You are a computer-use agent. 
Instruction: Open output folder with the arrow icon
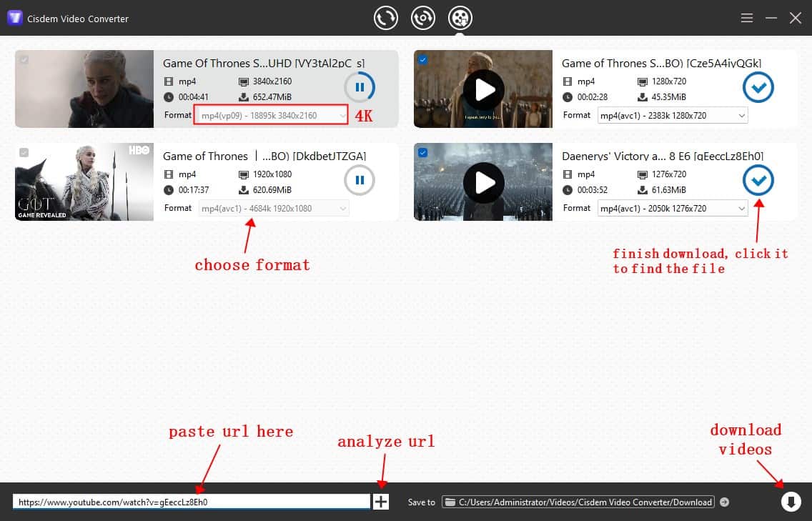tap(725, 502)
